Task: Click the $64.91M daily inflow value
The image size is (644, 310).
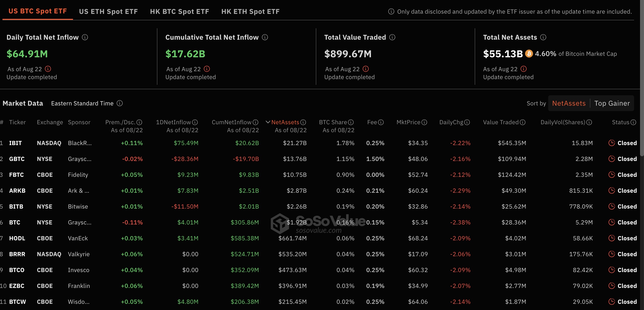Action: pos(27,54)
